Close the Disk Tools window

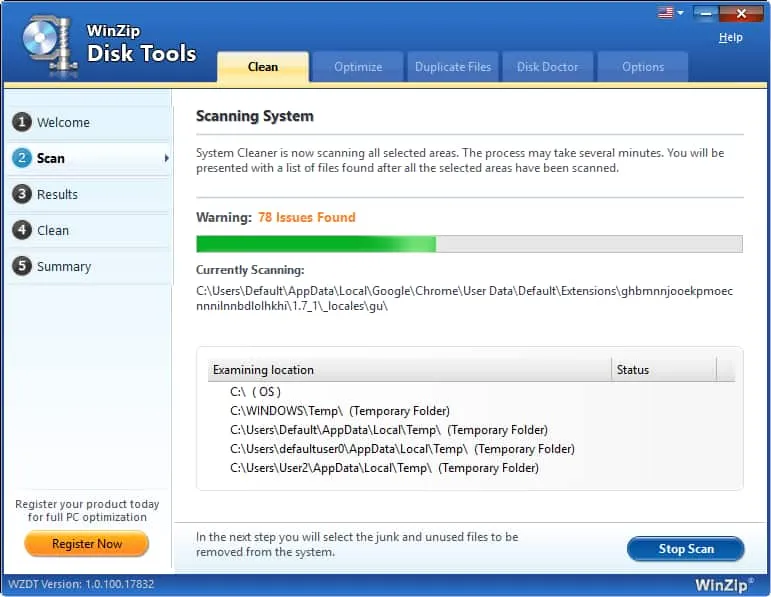(741, 13)
